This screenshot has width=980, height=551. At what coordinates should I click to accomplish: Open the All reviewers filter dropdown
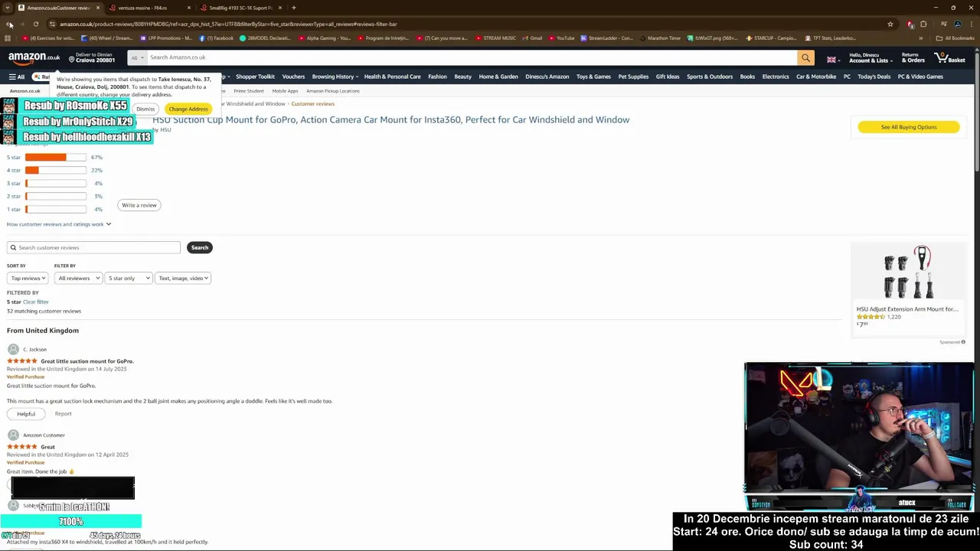[x=77, y=278]
